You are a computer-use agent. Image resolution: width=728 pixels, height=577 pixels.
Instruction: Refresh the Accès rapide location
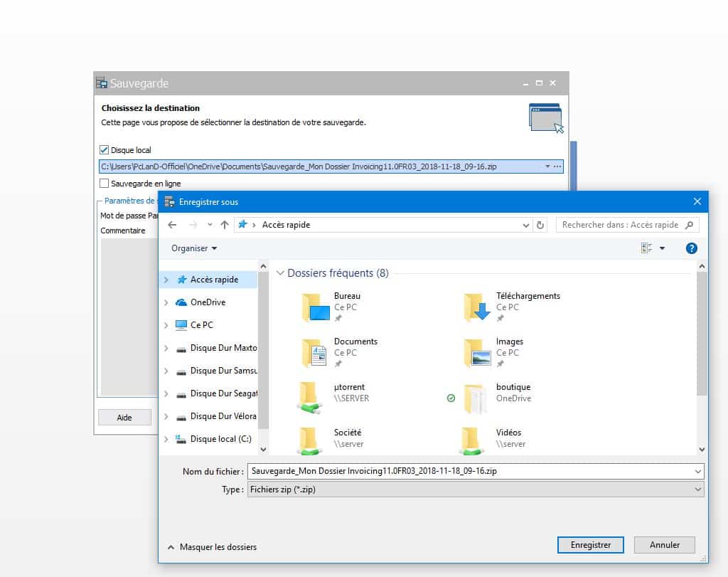pyautogui.click(x=540, y=225)
